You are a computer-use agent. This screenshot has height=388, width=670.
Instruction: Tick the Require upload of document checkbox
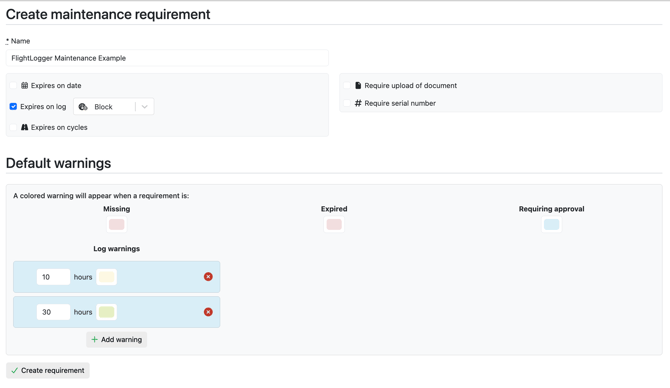pos(347,85)
